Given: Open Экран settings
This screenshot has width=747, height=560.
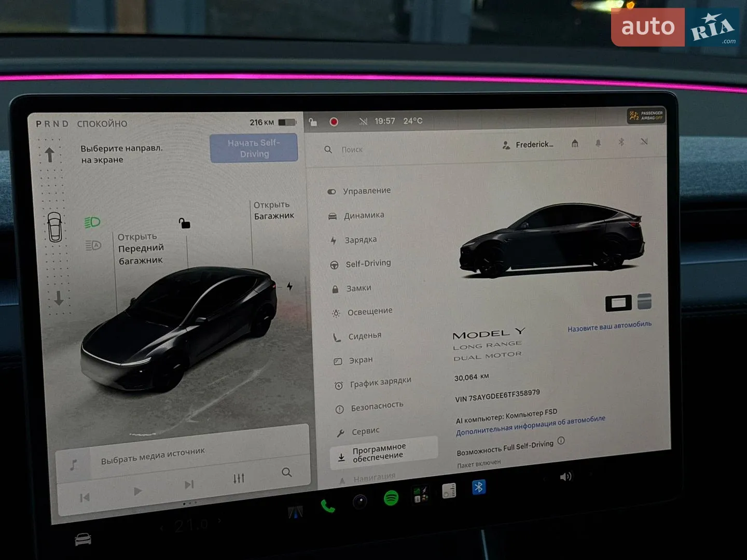Looking at the screenshot, I should (353, 360).
